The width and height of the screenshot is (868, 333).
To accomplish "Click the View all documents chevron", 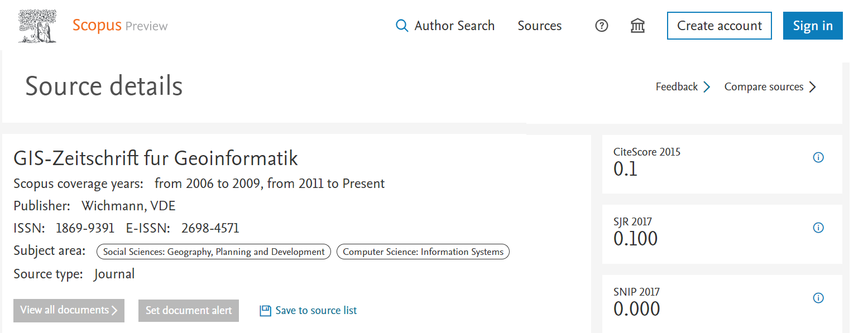I will 114,311.
